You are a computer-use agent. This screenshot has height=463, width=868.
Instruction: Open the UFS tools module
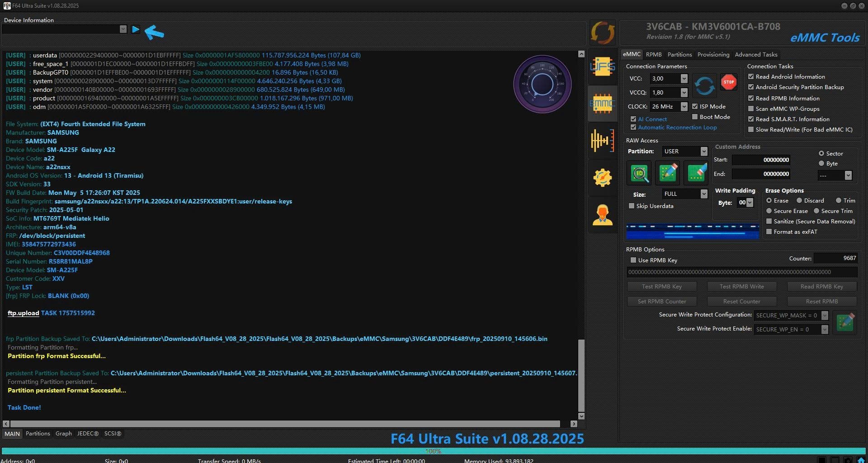pos(603,67)
